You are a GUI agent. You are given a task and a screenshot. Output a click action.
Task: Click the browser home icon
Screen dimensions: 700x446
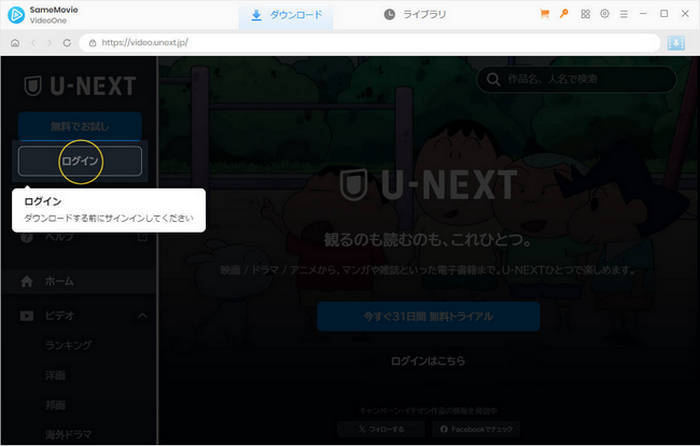(x=15, y=43)
